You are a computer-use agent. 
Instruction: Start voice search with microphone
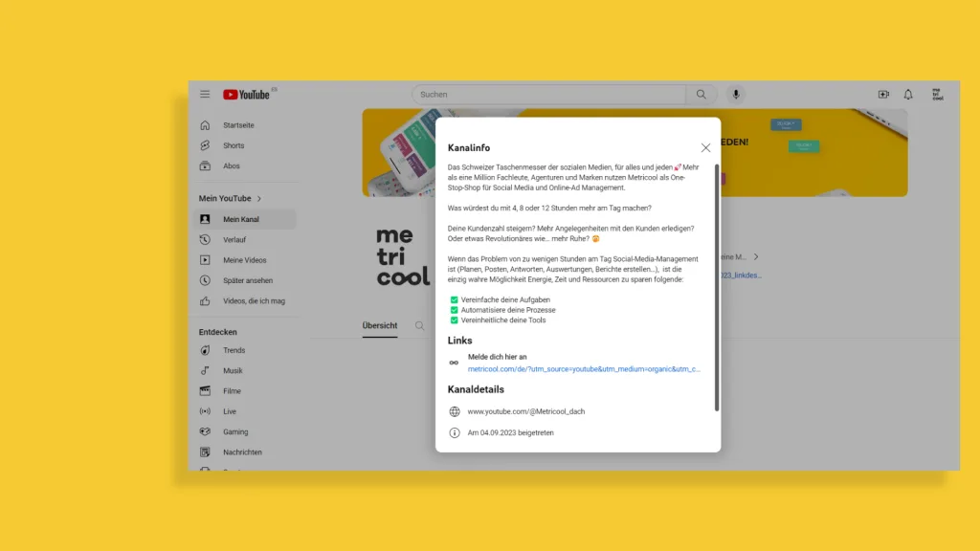pyautogui.click(x=736, y=95)
